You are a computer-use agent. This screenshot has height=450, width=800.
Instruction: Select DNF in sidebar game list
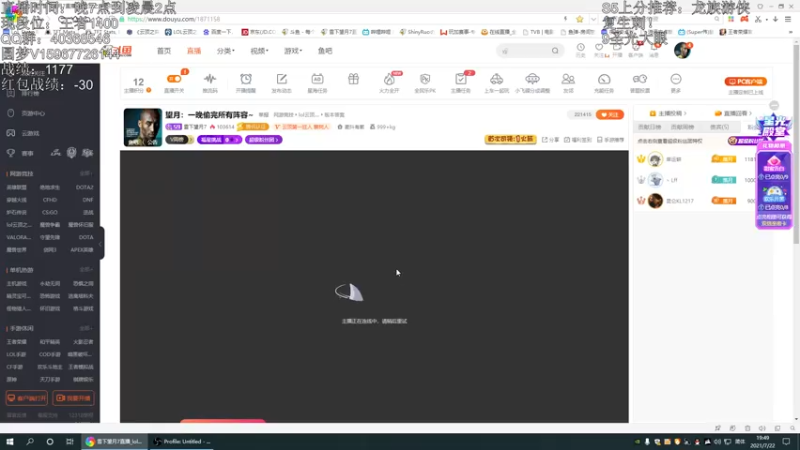(x=88, y=200)
